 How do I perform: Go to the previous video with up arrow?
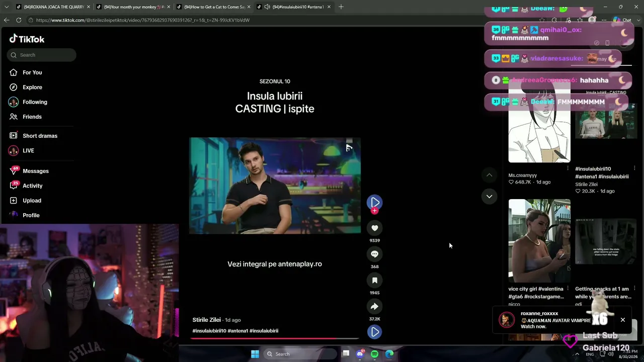pyautogui.click(x=489, y=175)
